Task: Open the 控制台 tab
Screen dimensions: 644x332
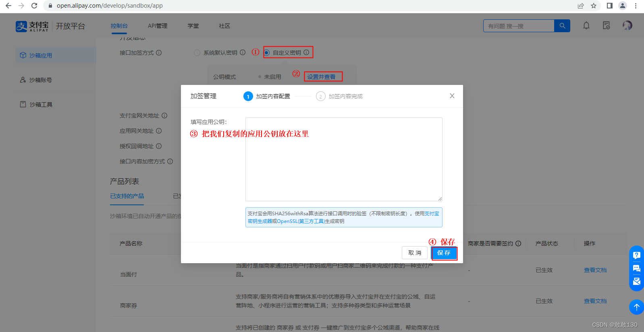Action: click(119, 26)
